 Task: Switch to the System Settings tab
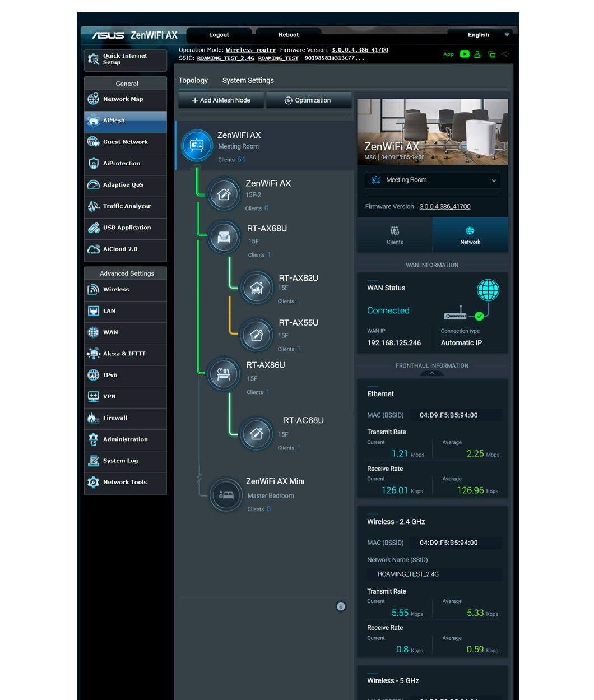click(248, 81)
